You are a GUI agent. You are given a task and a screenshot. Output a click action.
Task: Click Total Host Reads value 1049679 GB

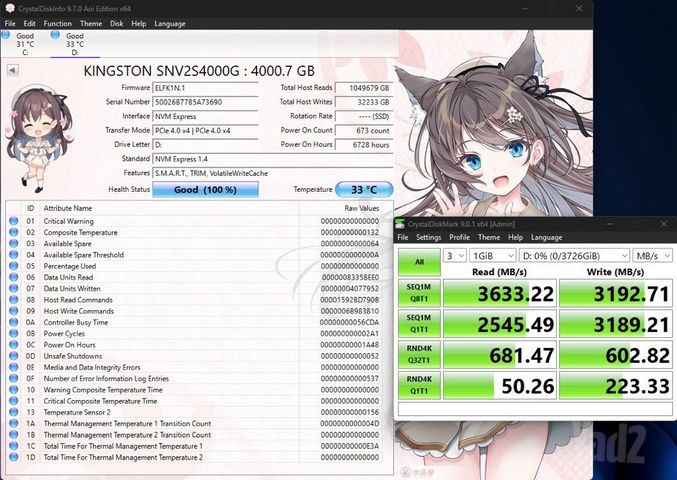coord(364,88)
